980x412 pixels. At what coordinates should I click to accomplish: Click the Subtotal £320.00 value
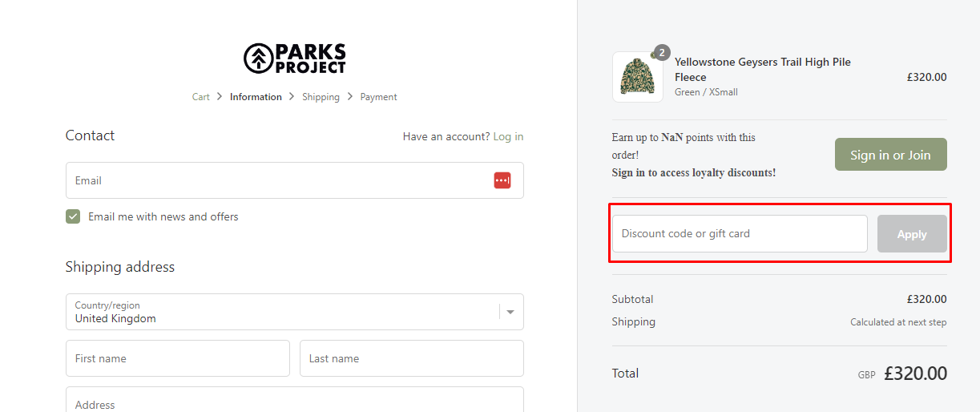click(x=926, y=299)
